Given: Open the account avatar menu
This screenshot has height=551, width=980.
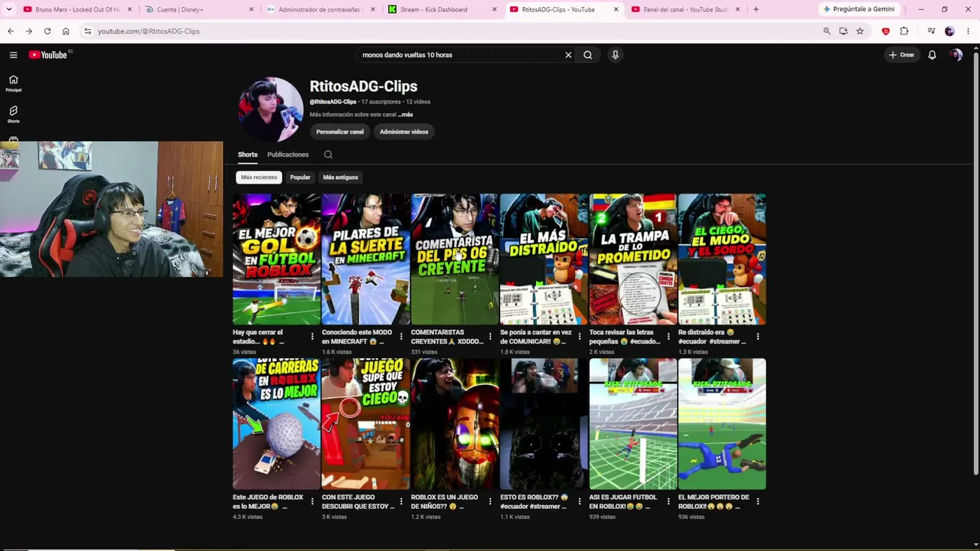Looking at the screenshot, I should point(955,55).
